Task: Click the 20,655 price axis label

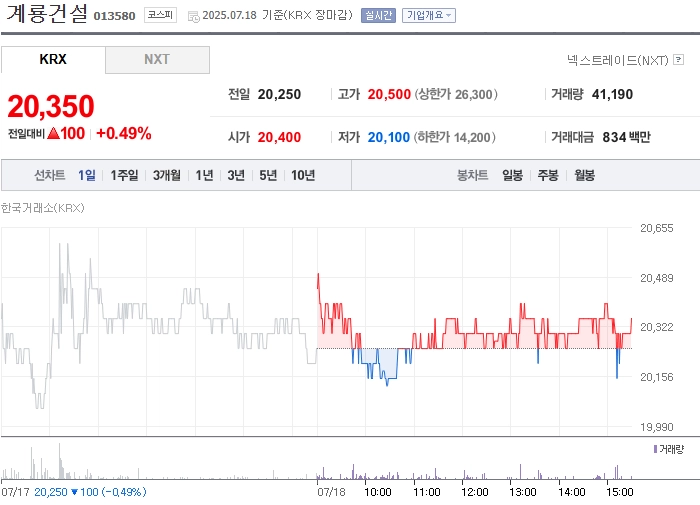Action: click(657, 228)
